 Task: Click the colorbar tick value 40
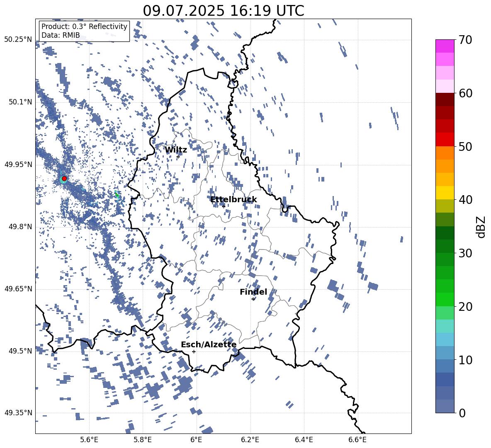click(x=465, y=200)
